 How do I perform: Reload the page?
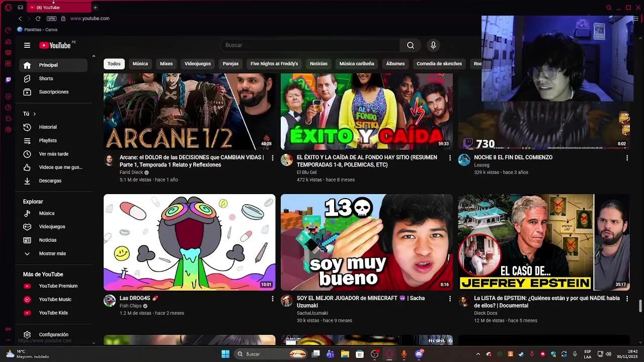pos(38,19)
